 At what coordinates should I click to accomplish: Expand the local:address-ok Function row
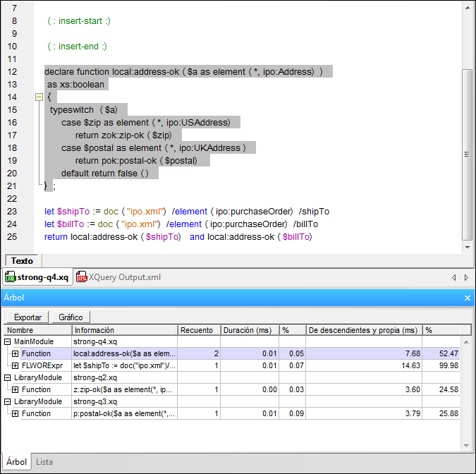[15, 353]
